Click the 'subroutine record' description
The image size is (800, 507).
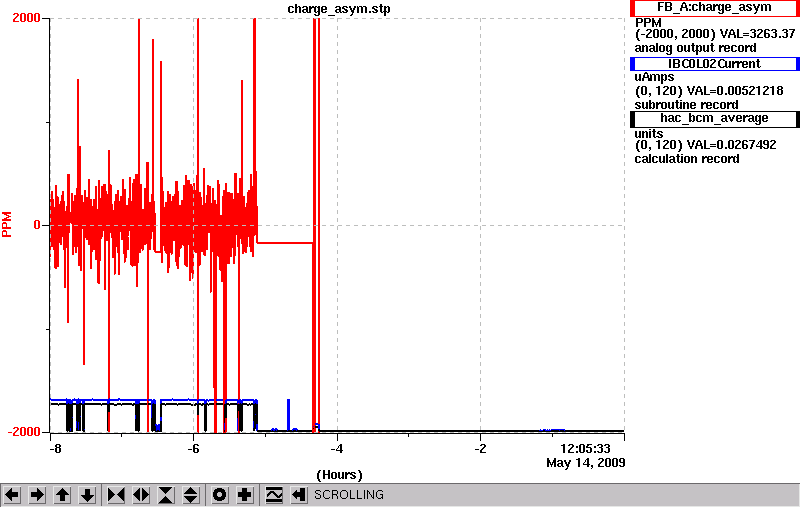pyautogui.click(x=686, y=105)
